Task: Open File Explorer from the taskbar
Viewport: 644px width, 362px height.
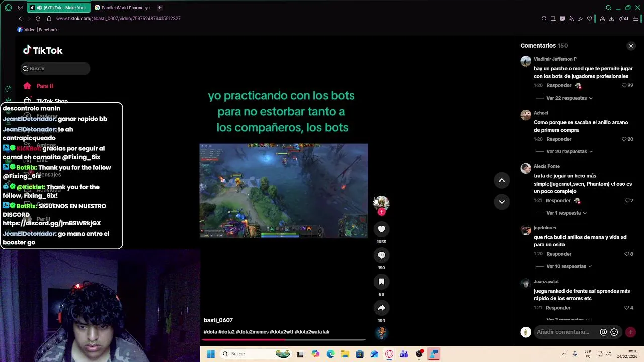Action: coord(345,354)
